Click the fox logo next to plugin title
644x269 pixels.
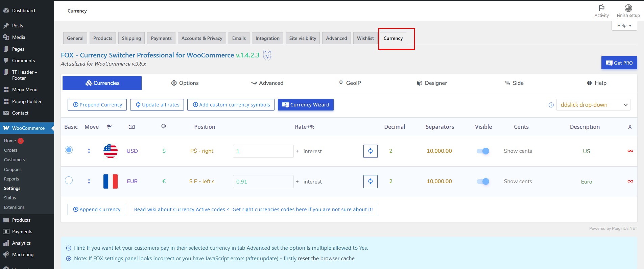267,55
